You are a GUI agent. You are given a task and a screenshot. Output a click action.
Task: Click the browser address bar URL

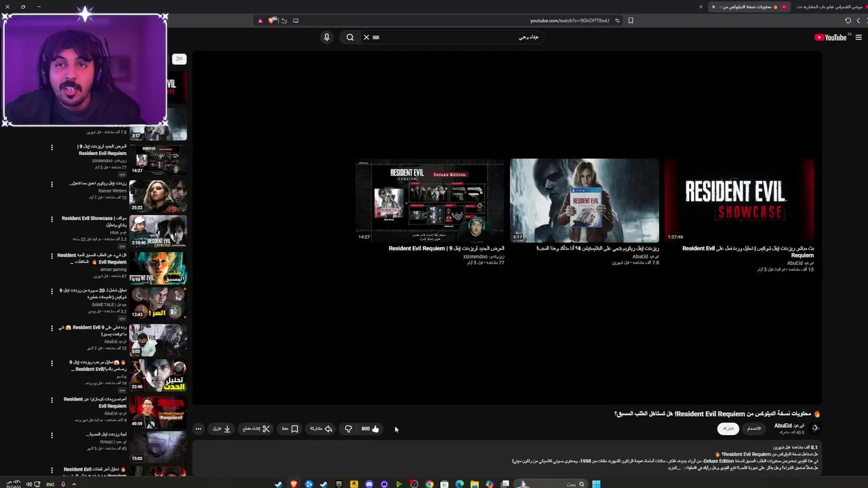pos(570,20)
